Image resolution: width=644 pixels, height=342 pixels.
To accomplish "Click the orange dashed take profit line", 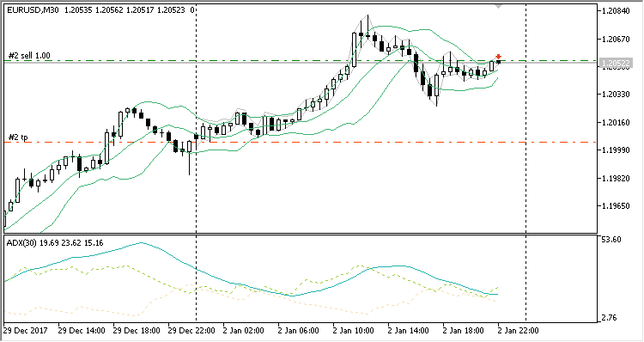I will tap(300, 143).
